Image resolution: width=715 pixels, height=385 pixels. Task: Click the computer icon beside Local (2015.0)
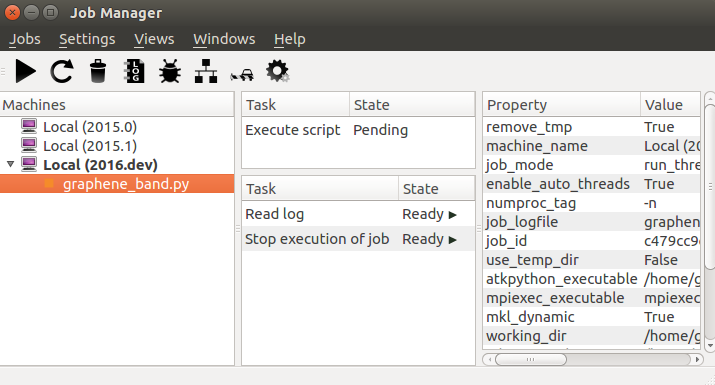tap(29, 126)
